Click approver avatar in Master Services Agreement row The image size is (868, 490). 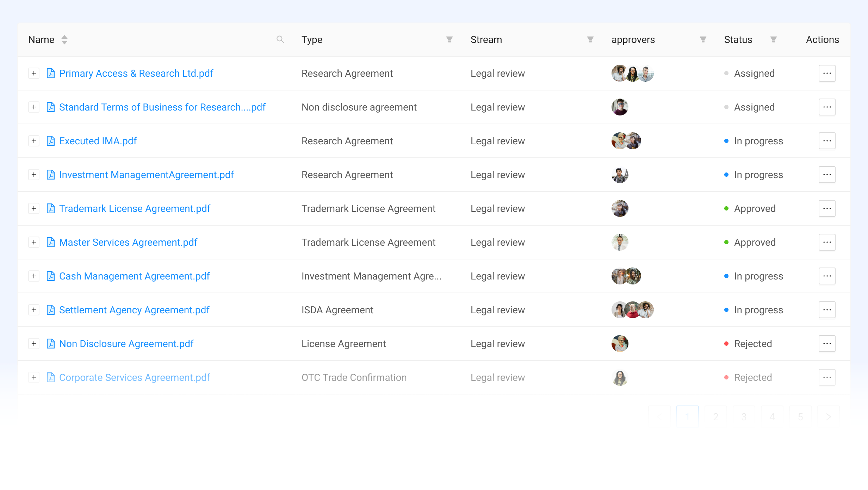[x=620, y=242]
